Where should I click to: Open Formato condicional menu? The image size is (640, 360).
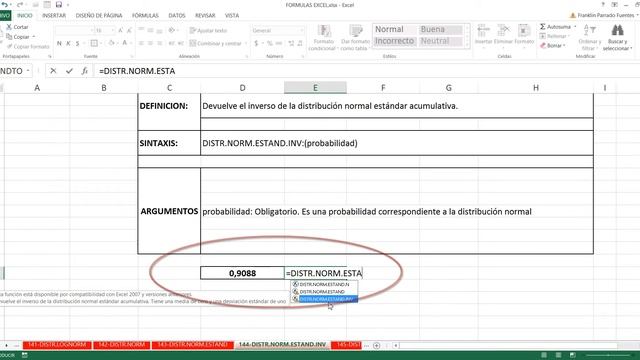coord(324,38)
